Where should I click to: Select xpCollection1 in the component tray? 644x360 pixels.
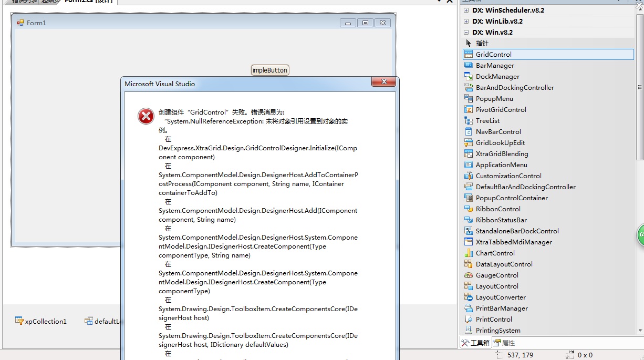[41, 321]
